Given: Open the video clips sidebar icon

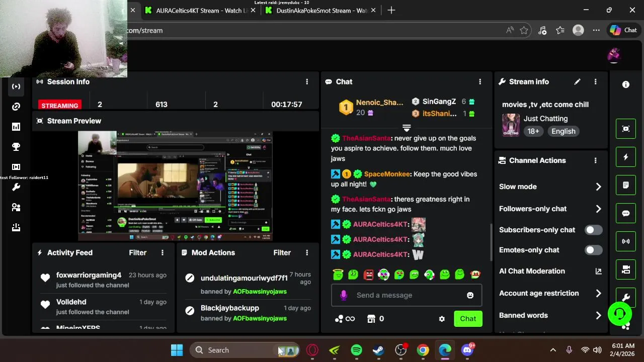Looking at the screenshot, I should [16, 167].
